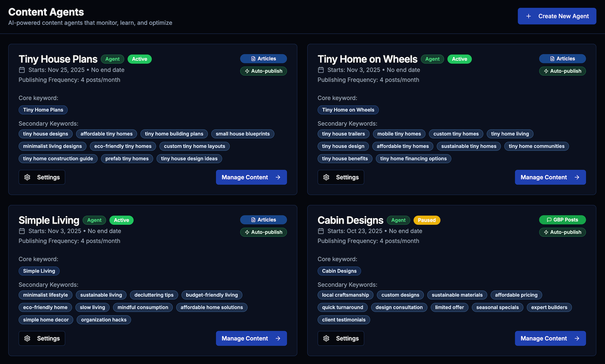The width and height of the screenshot is (605, 364).
Task: Click gear icon on Cabin Designs card
Action: click(326, 338)
